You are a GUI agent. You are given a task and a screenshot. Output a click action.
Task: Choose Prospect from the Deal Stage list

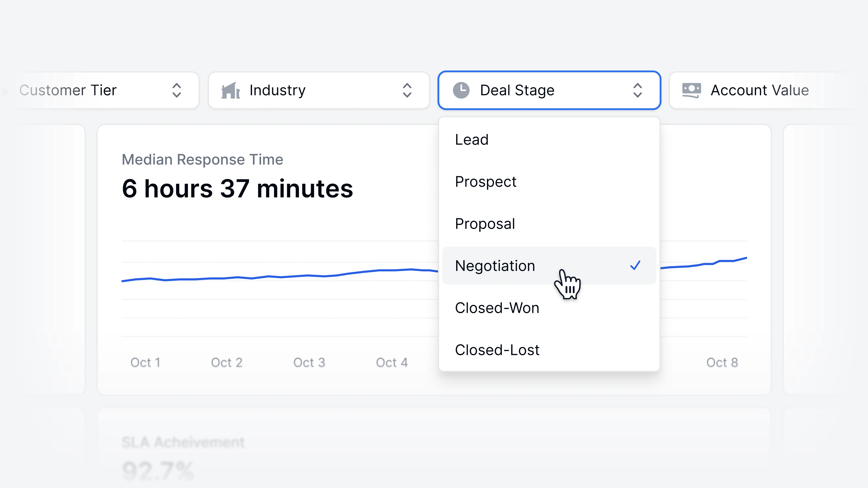[x=486, y=181]
